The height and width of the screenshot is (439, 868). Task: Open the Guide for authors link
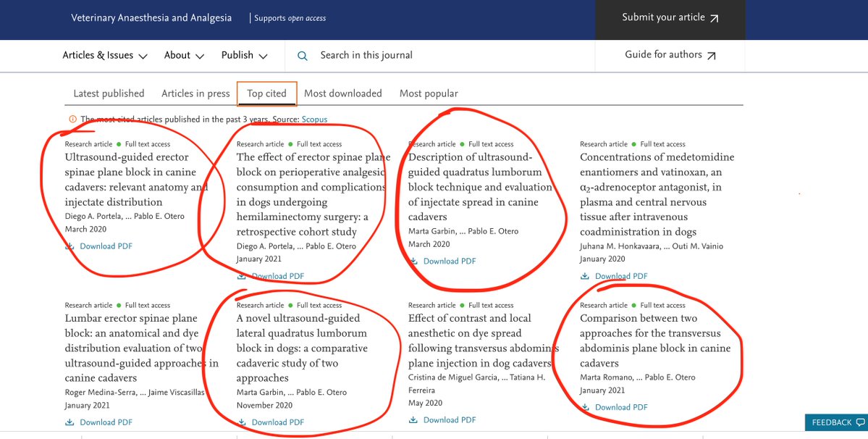click(x=670, y=55)
